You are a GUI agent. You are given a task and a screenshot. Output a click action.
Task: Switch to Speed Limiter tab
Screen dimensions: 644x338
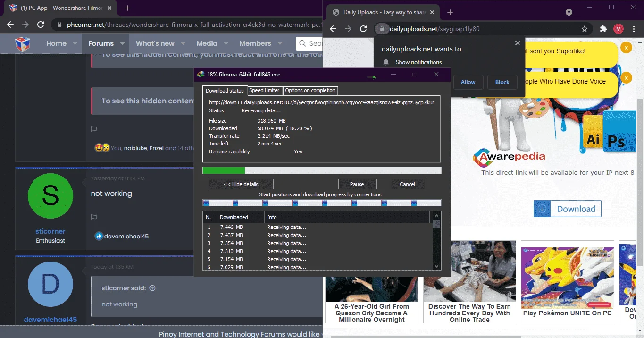pos(264,90)
